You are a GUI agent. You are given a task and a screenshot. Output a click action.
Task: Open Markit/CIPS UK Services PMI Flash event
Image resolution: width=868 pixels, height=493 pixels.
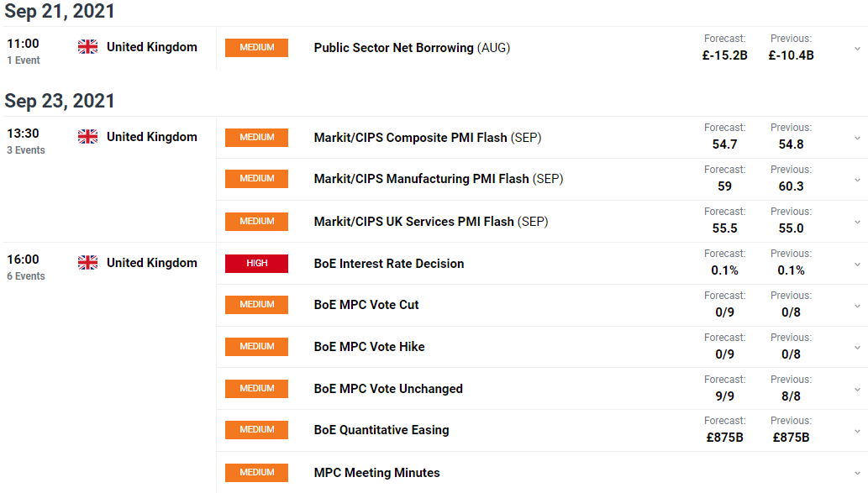point(431,222)
